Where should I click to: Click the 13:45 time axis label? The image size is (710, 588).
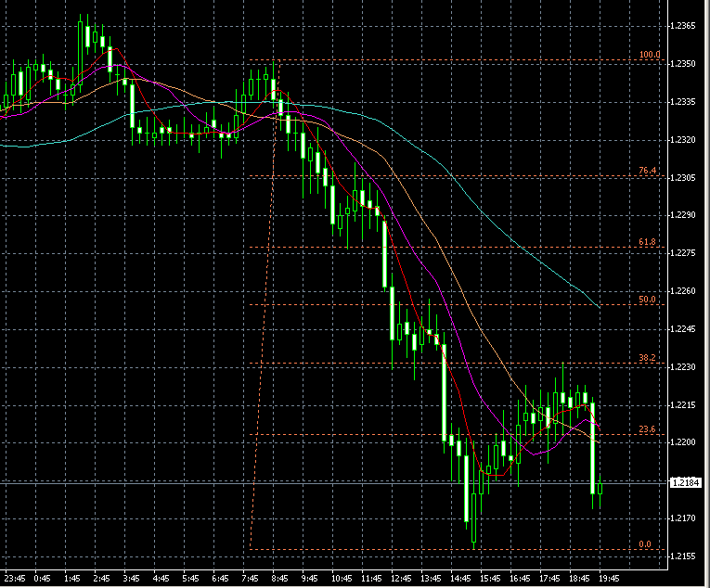(x=431, y=579)
